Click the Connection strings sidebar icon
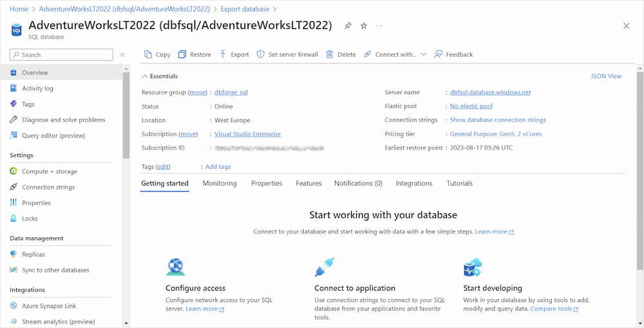 pos(14,187)
